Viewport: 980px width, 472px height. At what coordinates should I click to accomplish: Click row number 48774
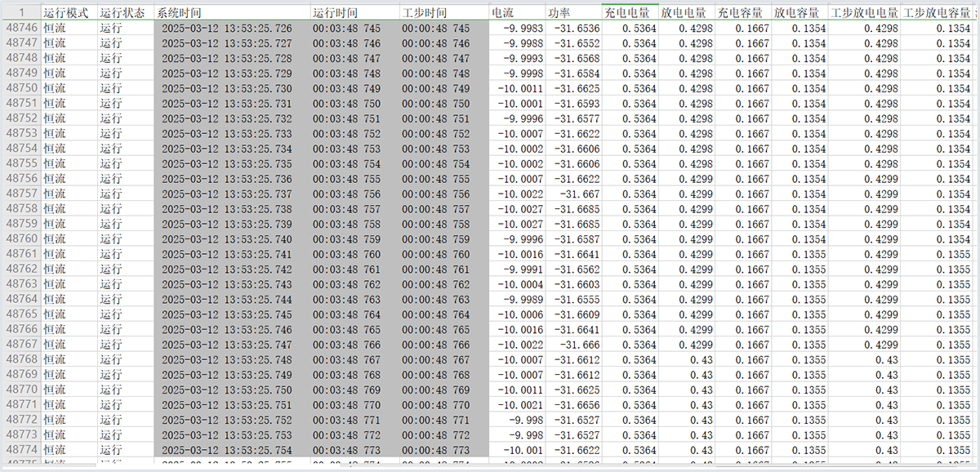[x=20, y=450]
